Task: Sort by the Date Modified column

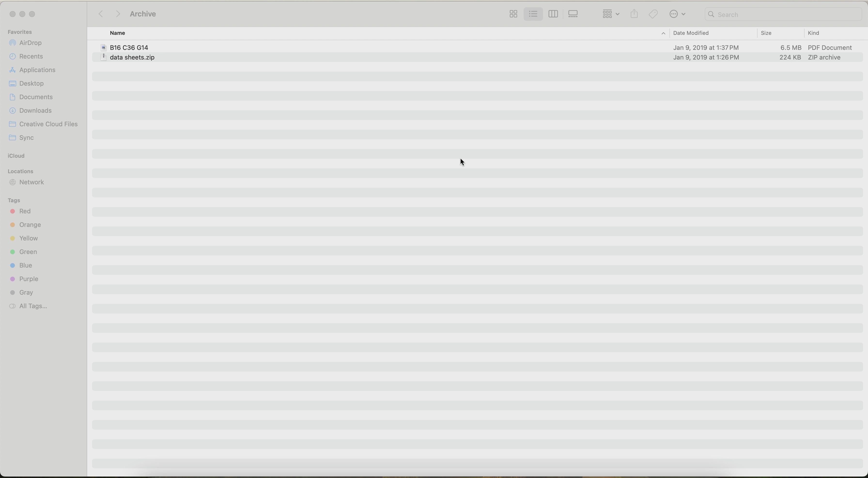Action: (691, 33)
